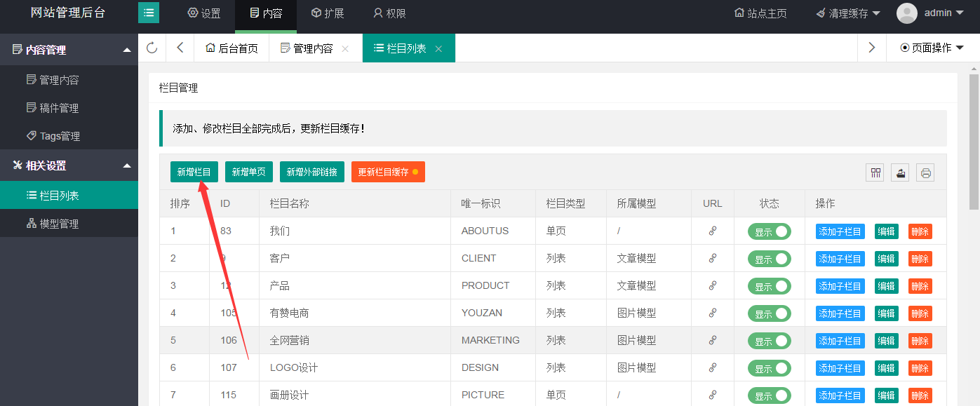Toggle display status for 我们 row
The height and width of the screenshot is (406, 980).
coord(769,231)
